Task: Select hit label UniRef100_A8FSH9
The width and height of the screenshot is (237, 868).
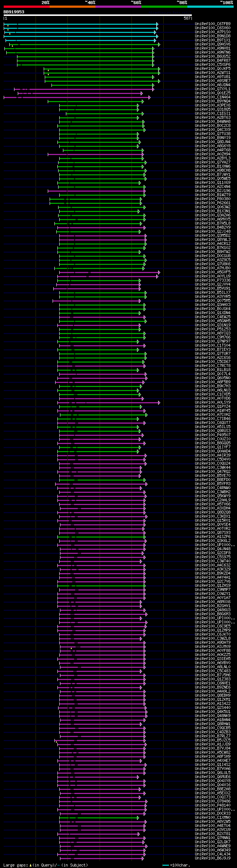Action: [x=213, y=757]
